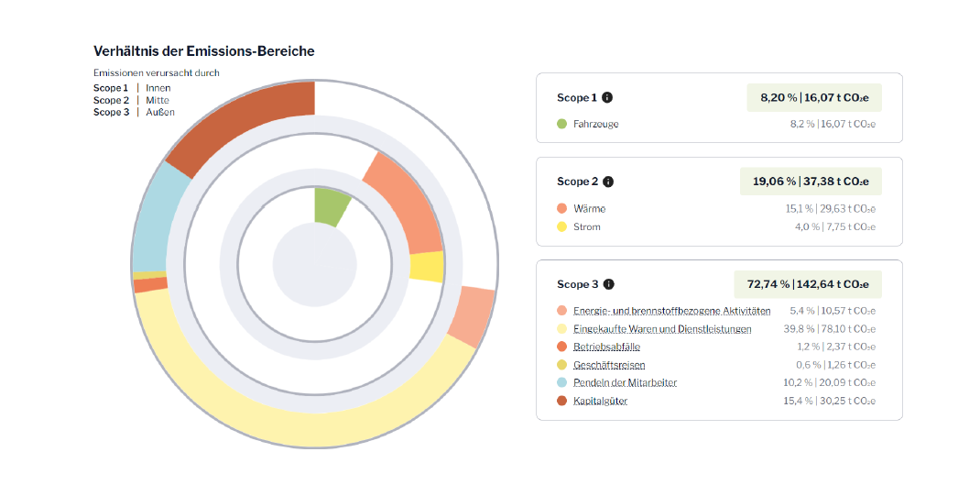
Task: Click the info icon beside Scope 2
Action: coord(608,182)
